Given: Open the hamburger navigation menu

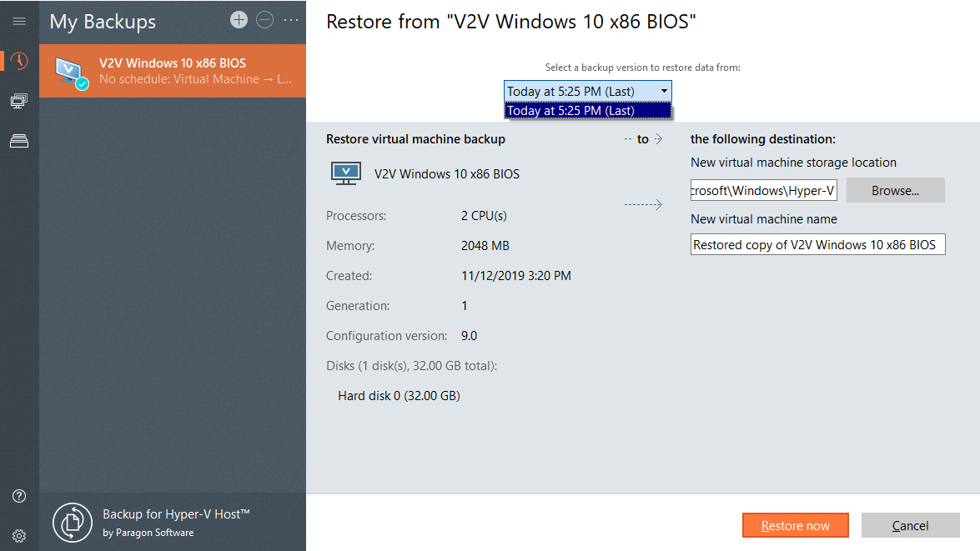Looking at the screenshot, I should 18,21.
